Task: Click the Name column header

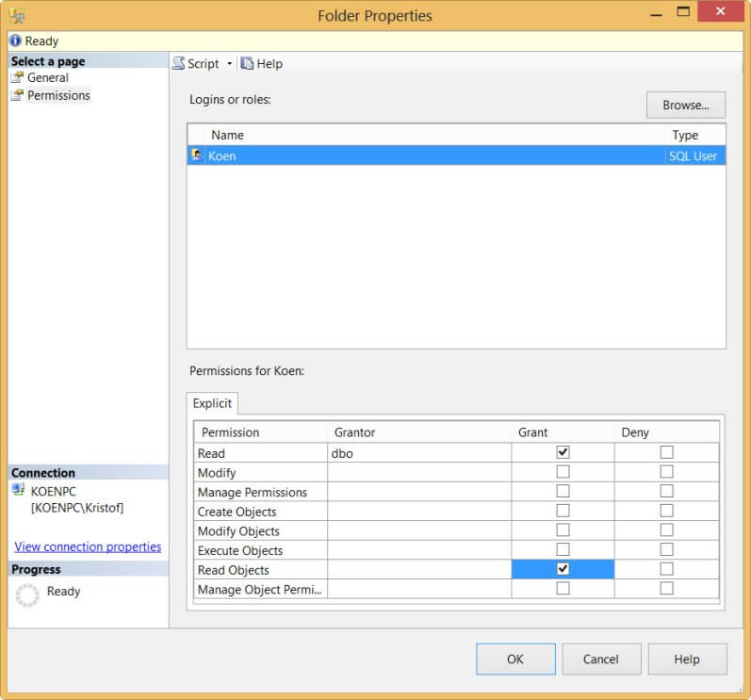Action: coord(227,135)
